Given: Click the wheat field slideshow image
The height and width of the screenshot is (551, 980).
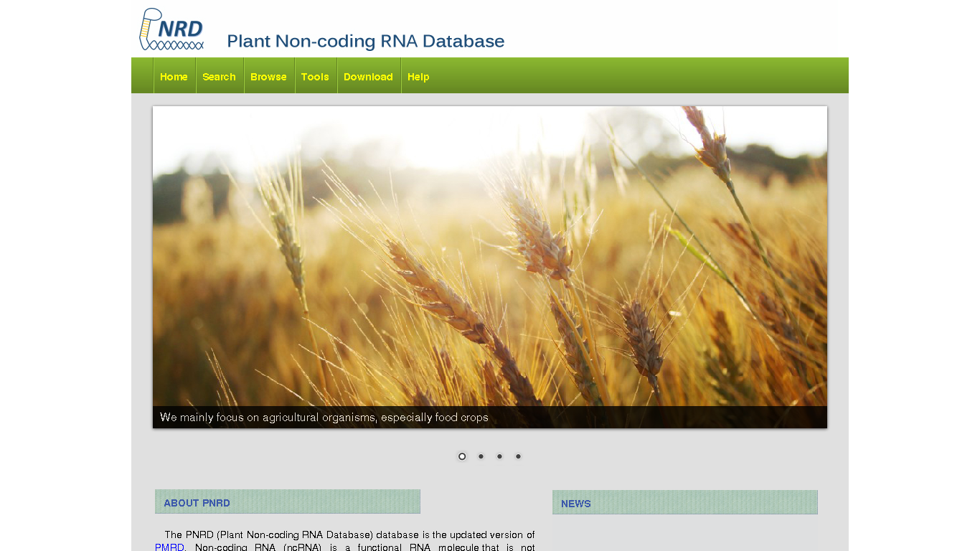Looking at the screenshot, I should 489,251.
